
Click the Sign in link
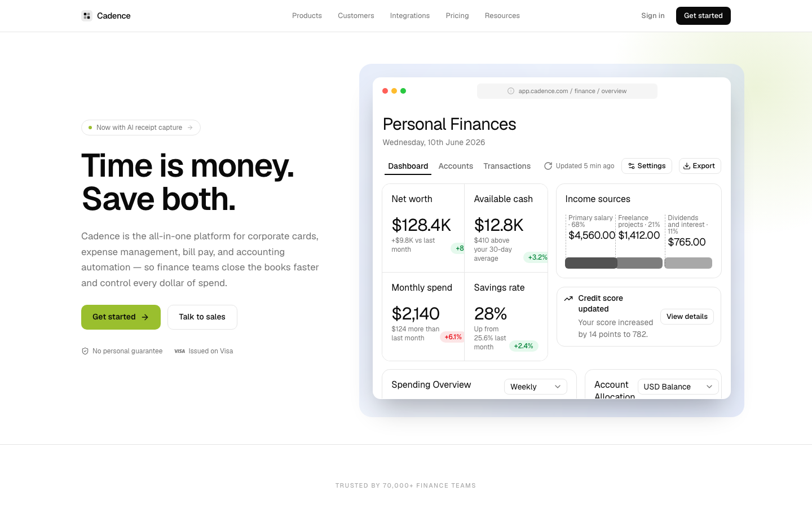[653, 16]
